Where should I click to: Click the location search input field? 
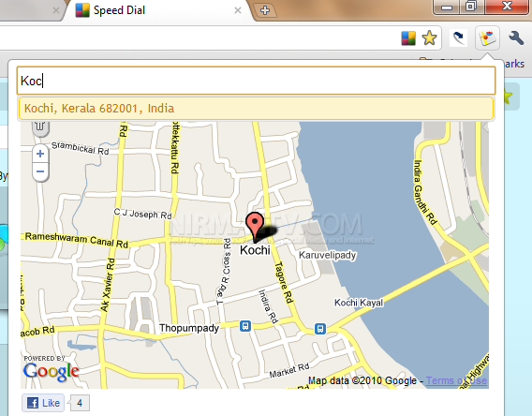pos(256,81)
